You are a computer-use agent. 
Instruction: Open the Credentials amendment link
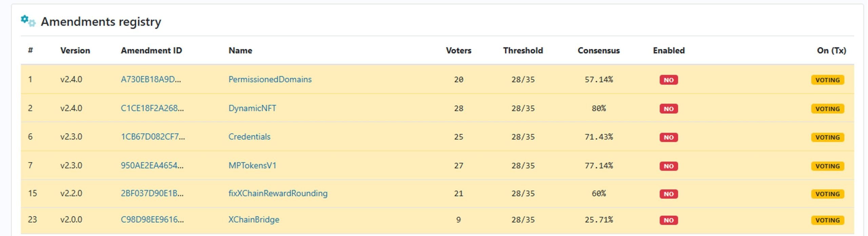pos(249,137)
